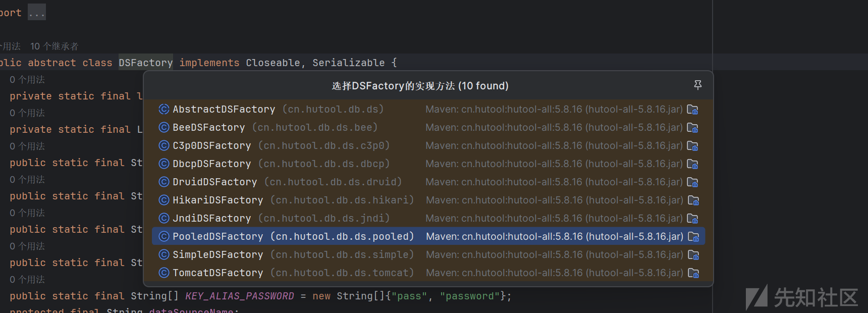Click library icon in C3p0DSFactory row
Screen dimensions: 868x313
pyautogui.click(x=693, y=146)
